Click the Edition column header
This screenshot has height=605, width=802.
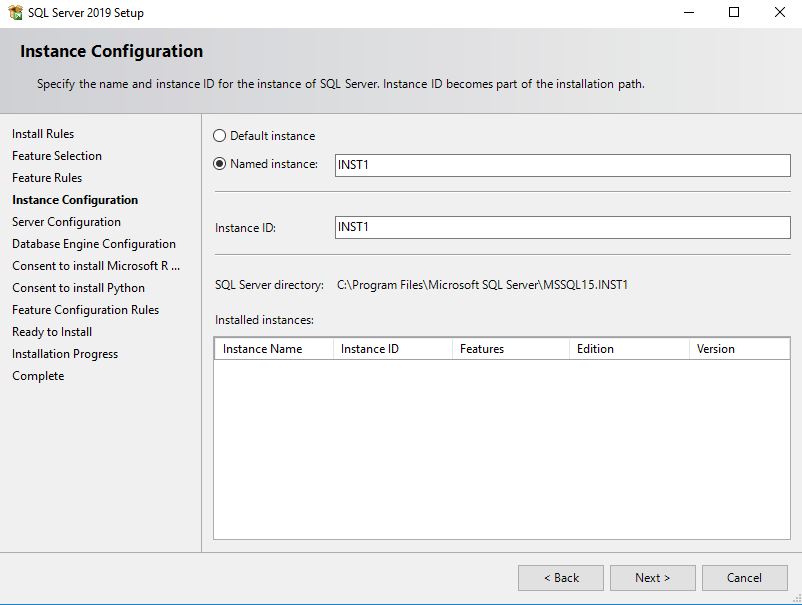tap(629, 348)
